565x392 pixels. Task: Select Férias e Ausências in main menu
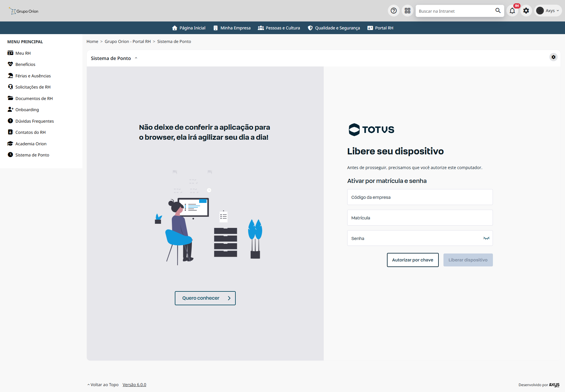[33, 76]
